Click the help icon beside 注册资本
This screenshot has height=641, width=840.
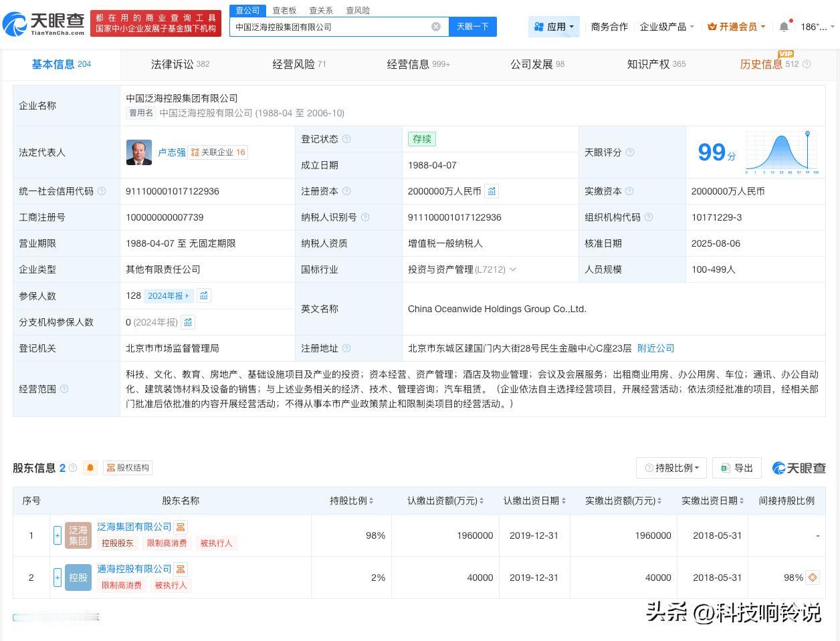pyautogui.click(x=346, y=191)
